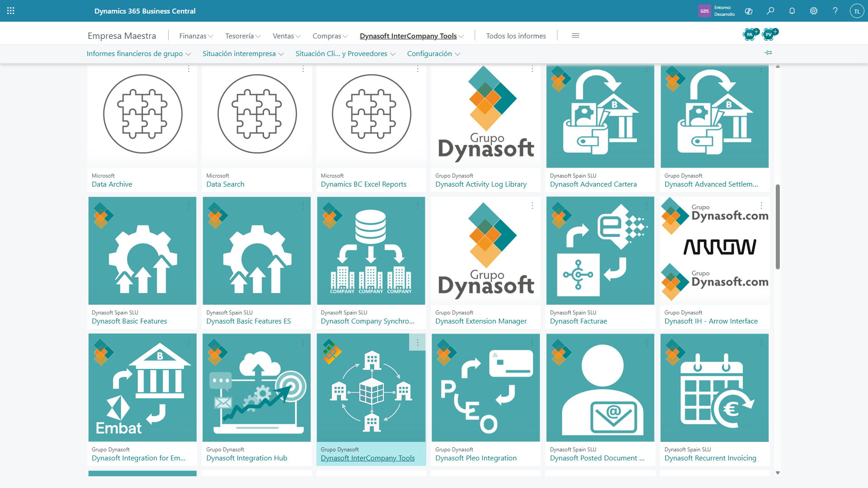
Task: Open options dots on Dynasoft Facturae tile
Action: tap(647, 206)
